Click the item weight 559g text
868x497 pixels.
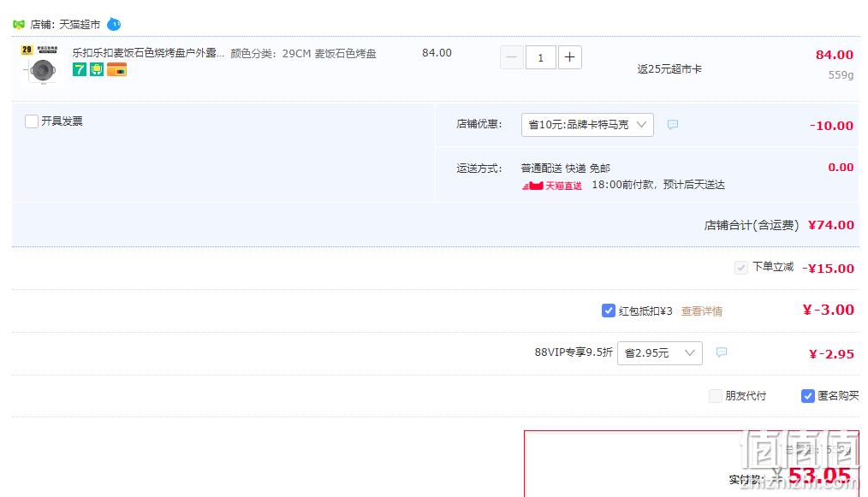841,74
